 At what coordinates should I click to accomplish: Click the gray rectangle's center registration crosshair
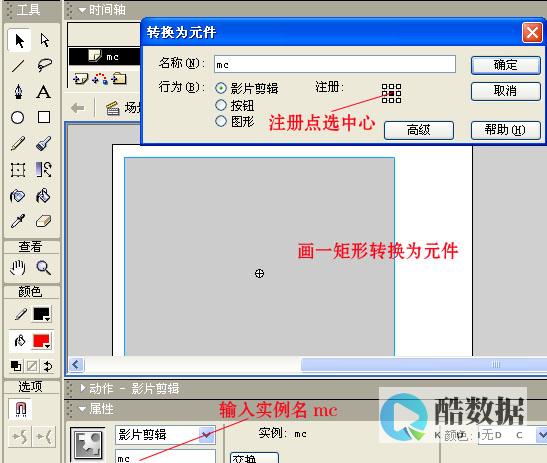259,274
